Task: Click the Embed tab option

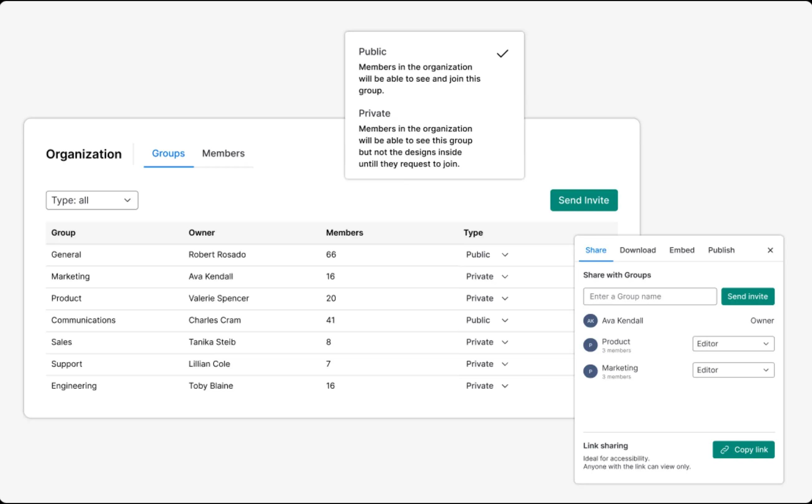Action: pyautogui.click(x=681, y=250)
